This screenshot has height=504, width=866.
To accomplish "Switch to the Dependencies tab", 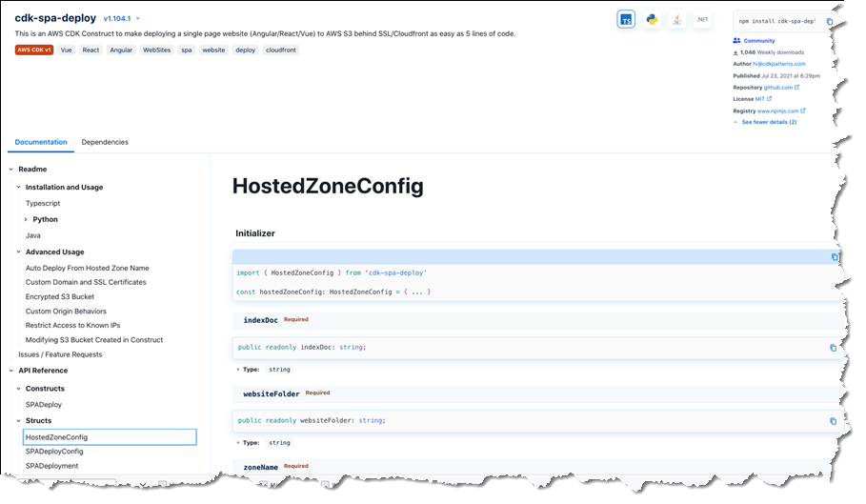I will [105, 142].
